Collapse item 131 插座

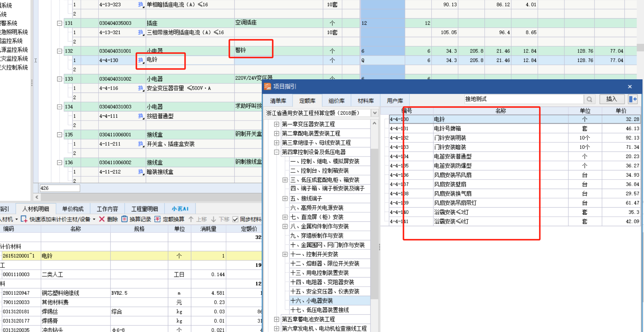[59, 23]
